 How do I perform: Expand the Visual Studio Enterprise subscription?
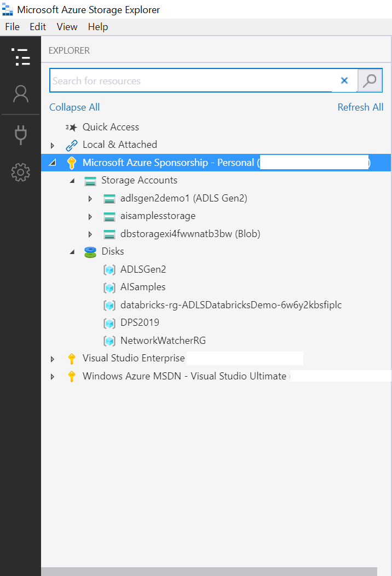52,359
